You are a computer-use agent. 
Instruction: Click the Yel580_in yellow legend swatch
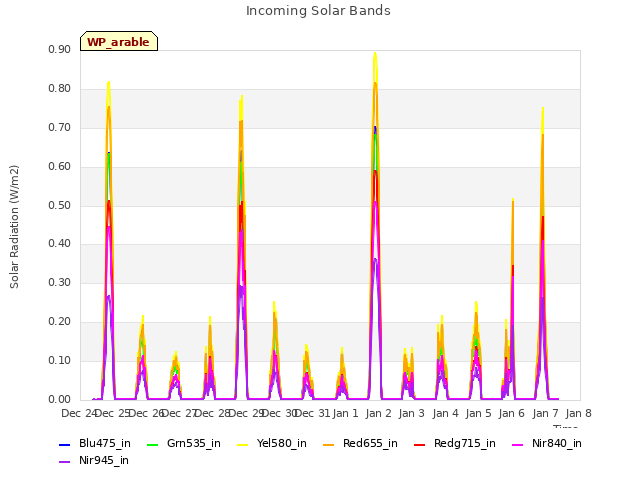point(242,444)
